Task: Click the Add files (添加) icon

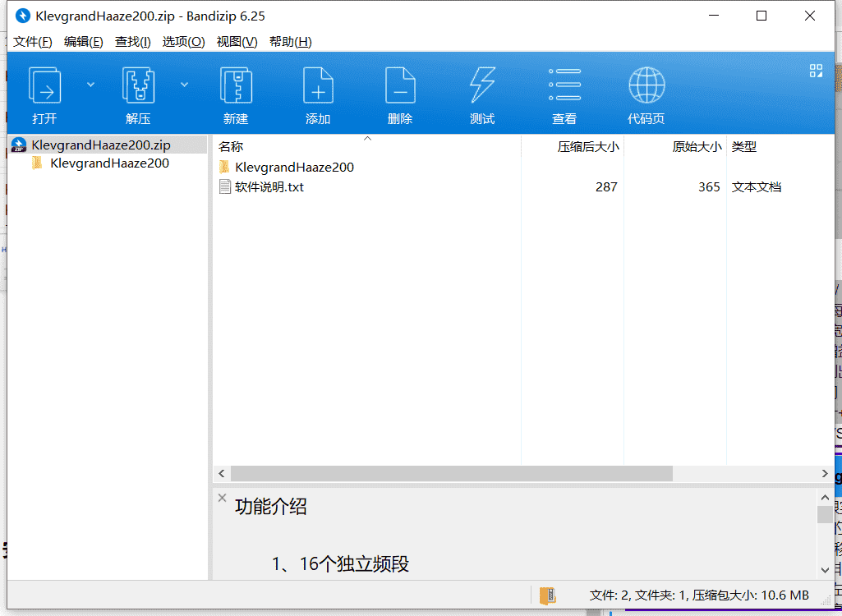Action: click(318, 85)
